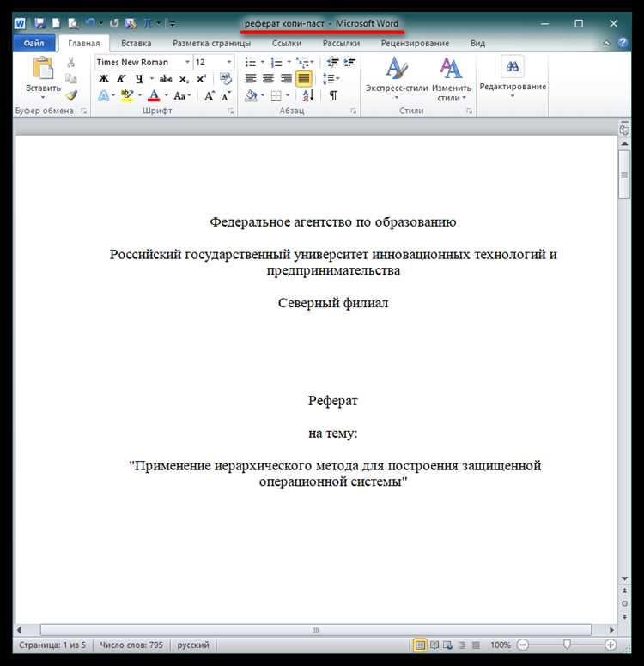Open print preview from quick access toolbar
Screen dimensions: 644x666
pos(73,23)
